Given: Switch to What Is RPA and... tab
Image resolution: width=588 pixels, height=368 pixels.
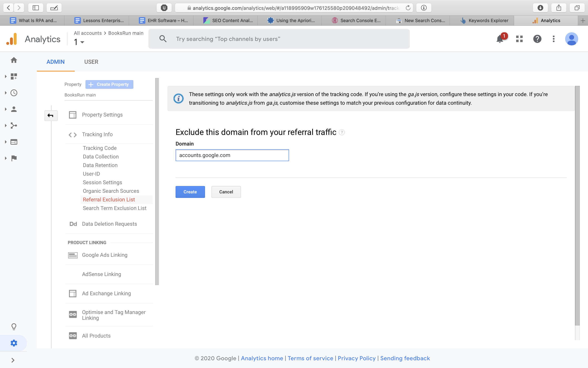Looking at the screenshot, I should (x=32, y=21).
